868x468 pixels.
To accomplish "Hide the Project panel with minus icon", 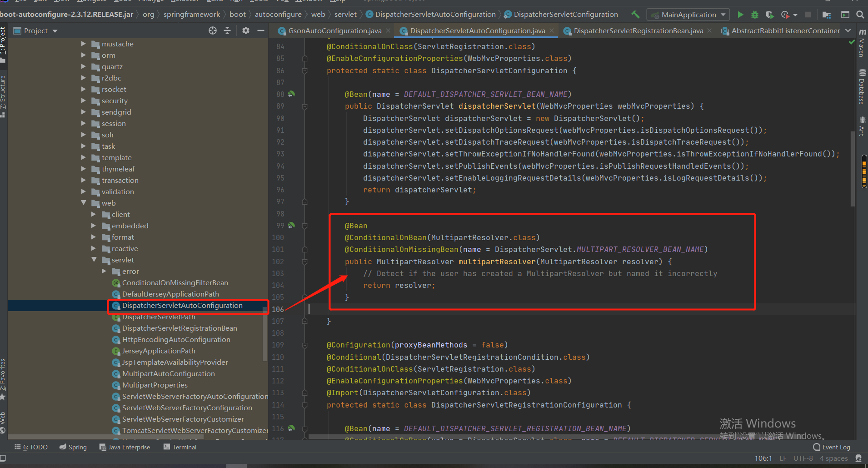I will 261,30.
